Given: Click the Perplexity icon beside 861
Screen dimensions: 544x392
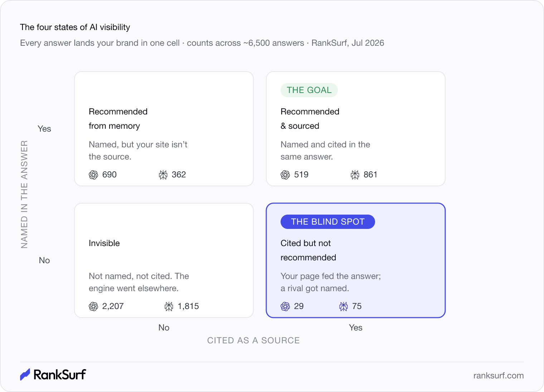Looking at the screenshot, I should 355,175.
